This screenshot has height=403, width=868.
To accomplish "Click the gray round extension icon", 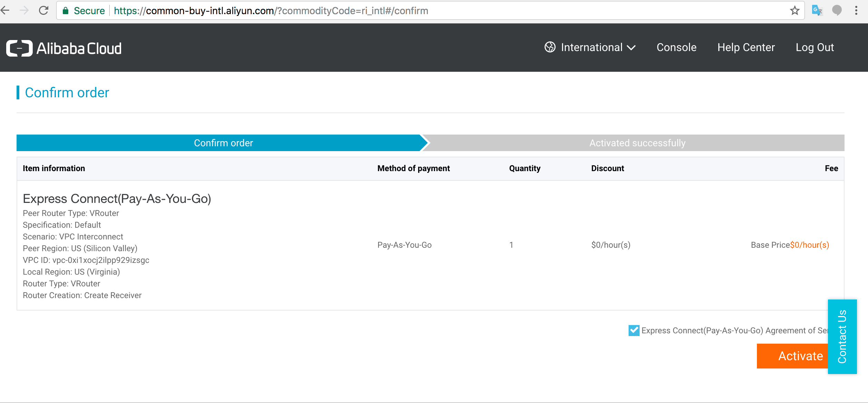I will (837, 10).
